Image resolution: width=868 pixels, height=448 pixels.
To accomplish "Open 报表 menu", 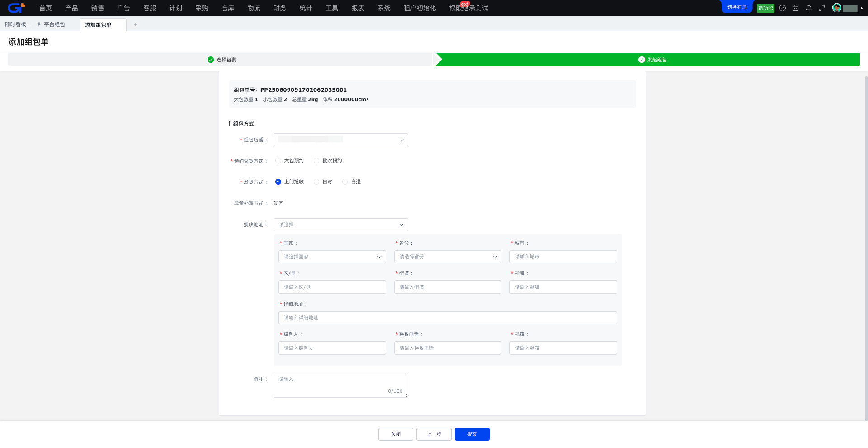I will coord(358,8).
